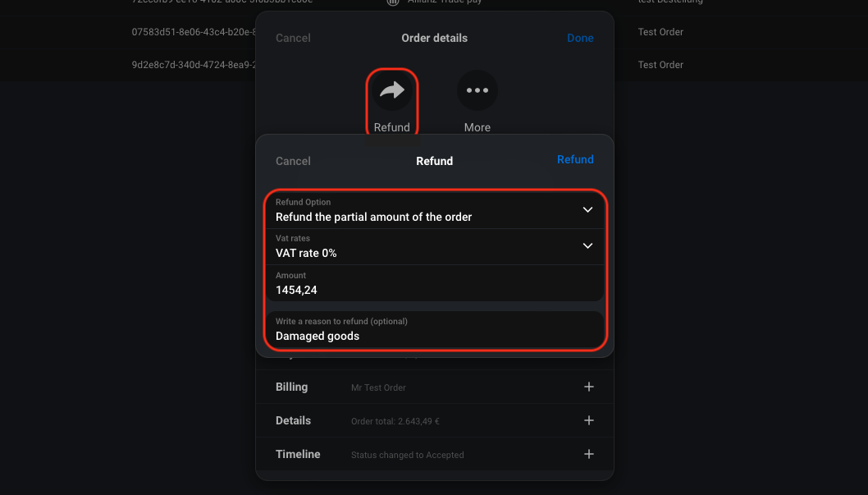This screenshot has height=495, width=868.
Task: Click the Amount input field
Action: point(435,283)
